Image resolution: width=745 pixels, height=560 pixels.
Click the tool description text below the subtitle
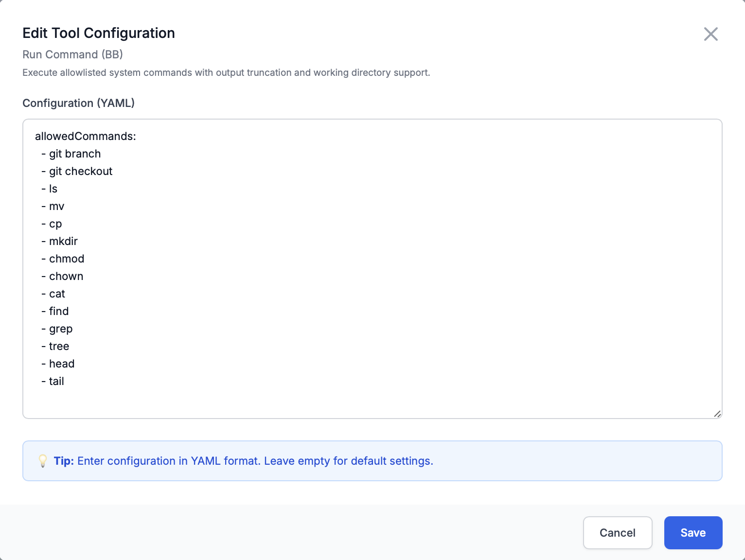(226, 72)
